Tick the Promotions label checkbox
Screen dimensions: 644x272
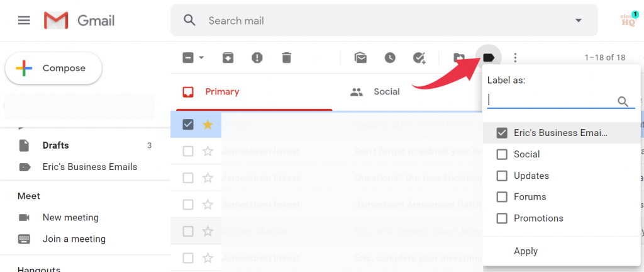click(x=502, y=218)
